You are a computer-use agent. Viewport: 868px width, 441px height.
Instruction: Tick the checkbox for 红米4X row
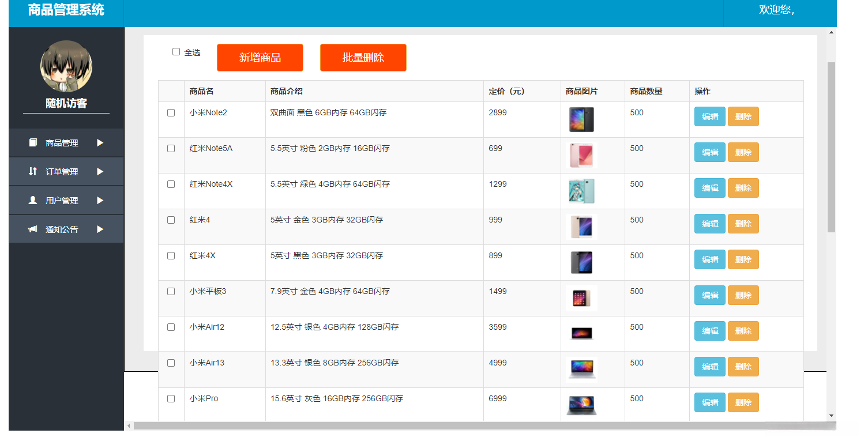coord(171,256)
